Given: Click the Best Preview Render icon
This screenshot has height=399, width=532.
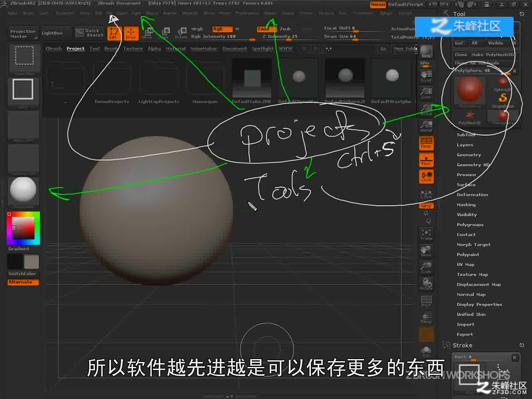Looking at the screenshot, I should (426, 52).
